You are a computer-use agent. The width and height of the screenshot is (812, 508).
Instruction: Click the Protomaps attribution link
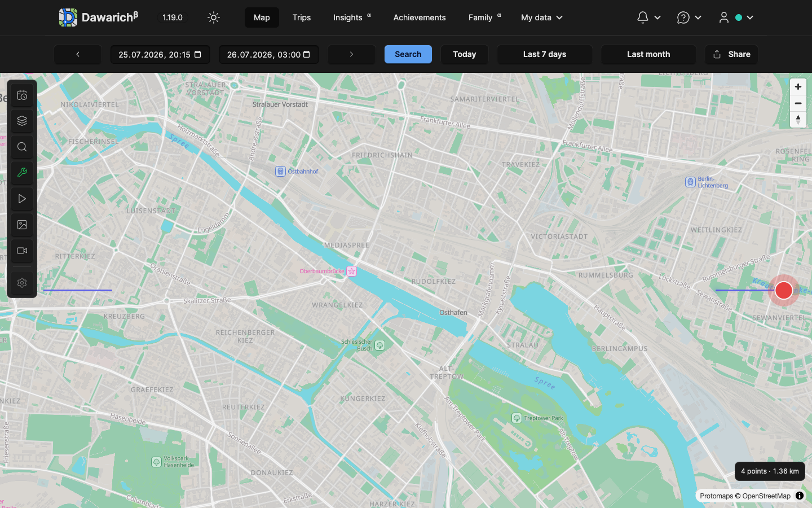coord(717,496)
